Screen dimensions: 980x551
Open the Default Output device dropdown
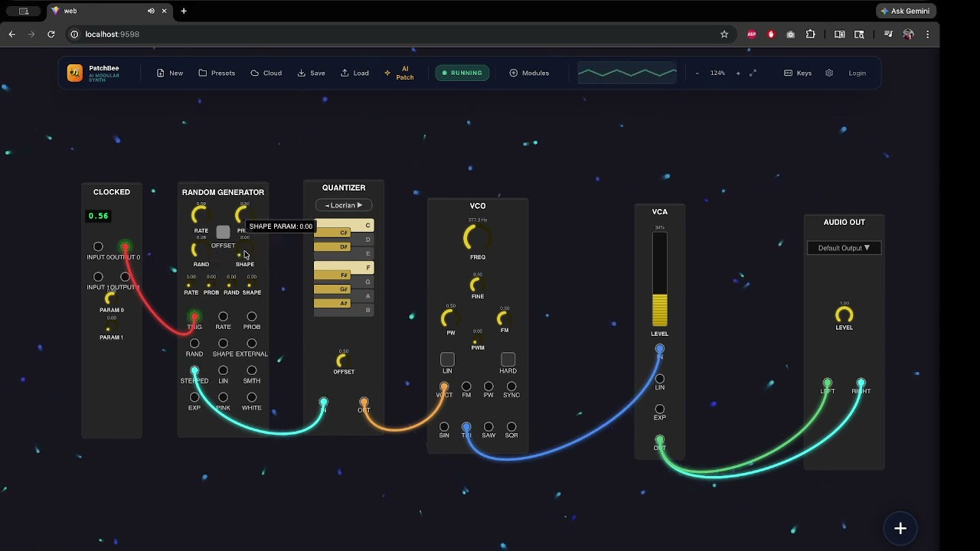[844, 248]
